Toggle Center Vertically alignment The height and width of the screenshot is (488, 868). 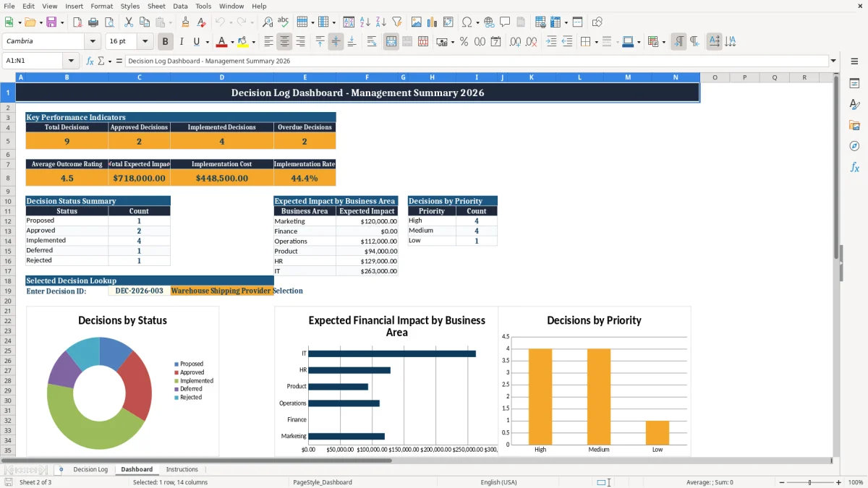(336, 42)
